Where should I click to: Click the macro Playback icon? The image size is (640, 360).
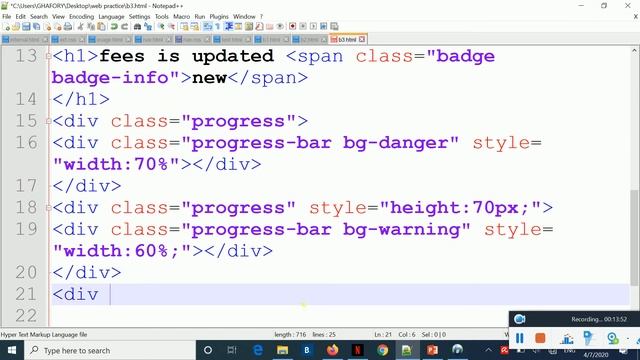point(313,27)
